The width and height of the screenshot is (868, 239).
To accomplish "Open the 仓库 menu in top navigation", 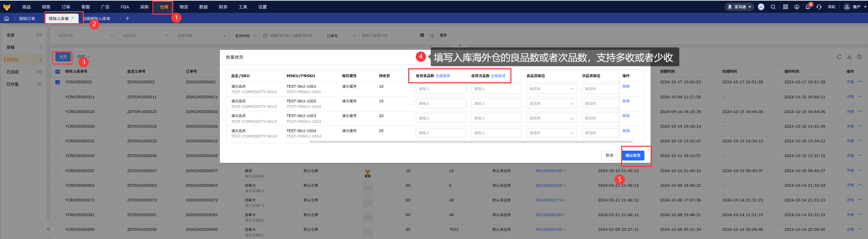I will point(164,7).
